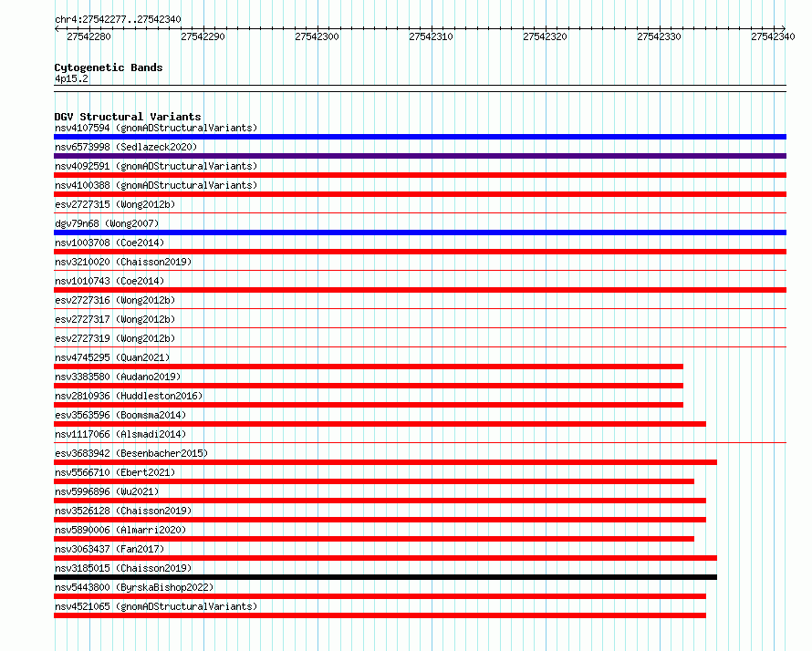
Task: Open nsv3185015 (Chaisson2019) label
Action: [123, 568]
